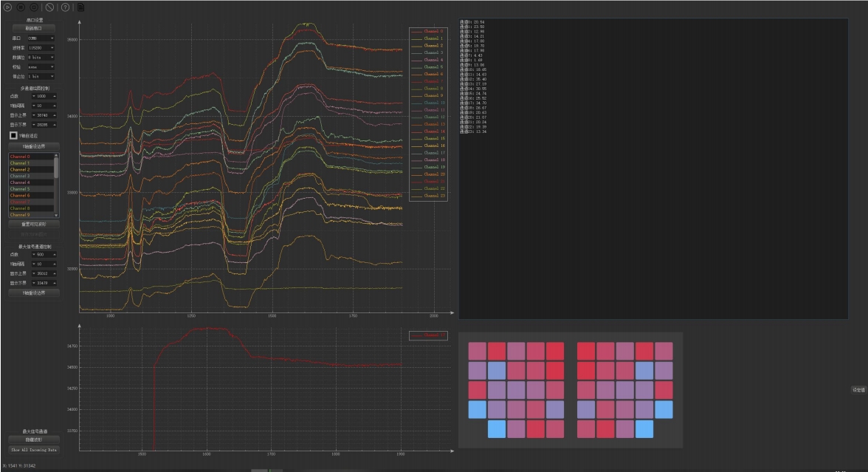Click the 重置可见波形 button
This screenshot has height=472, width=868.
click(33, 224)
